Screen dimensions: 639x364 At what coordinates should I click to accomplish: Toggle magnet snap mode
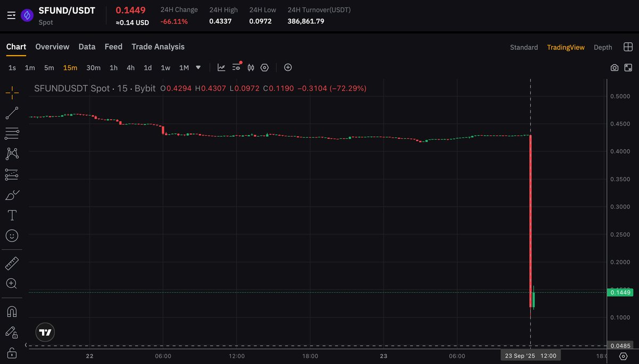(12, 311)
